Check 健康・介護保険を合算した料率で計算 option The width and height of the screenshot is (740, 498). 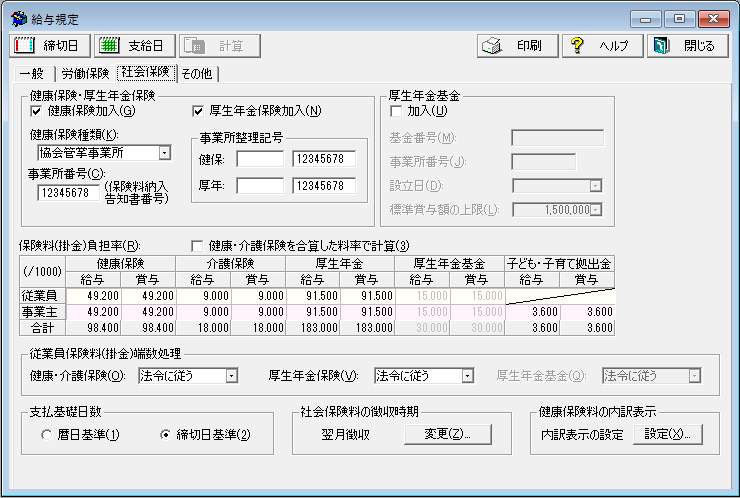click(x=197, y=246)
